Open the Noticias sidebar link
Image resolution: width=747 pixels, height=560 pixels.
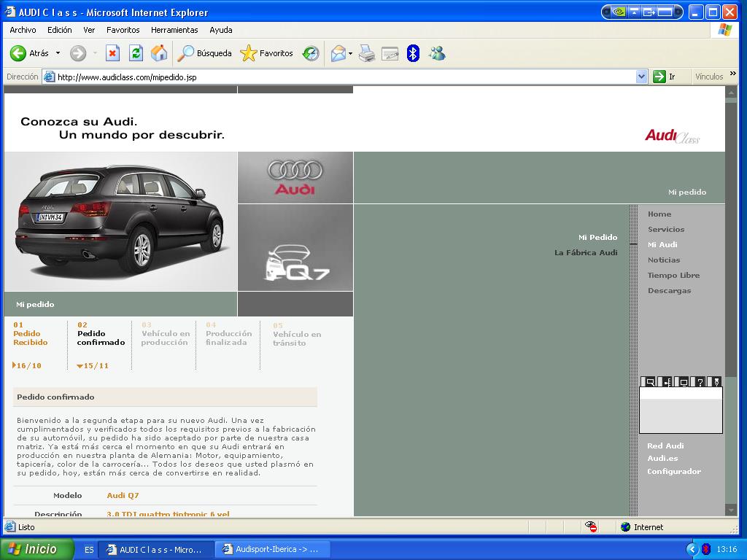[664, 260]
